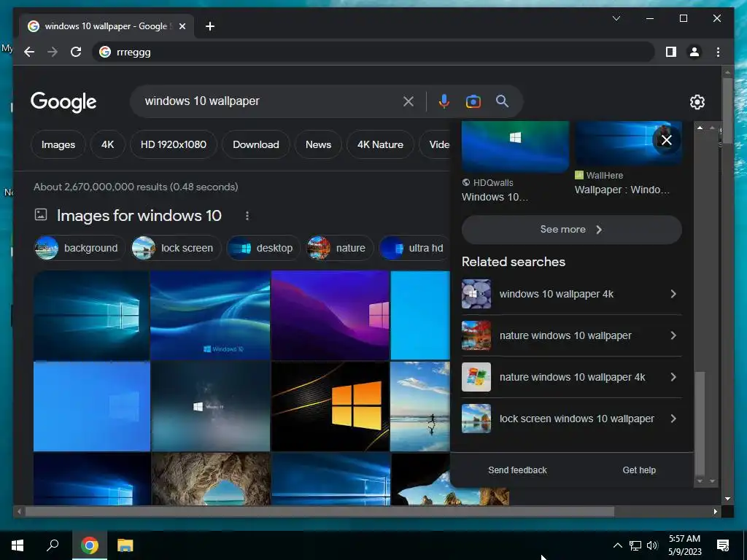Open the rock cave arch wallpaper thumbnail

211,478
